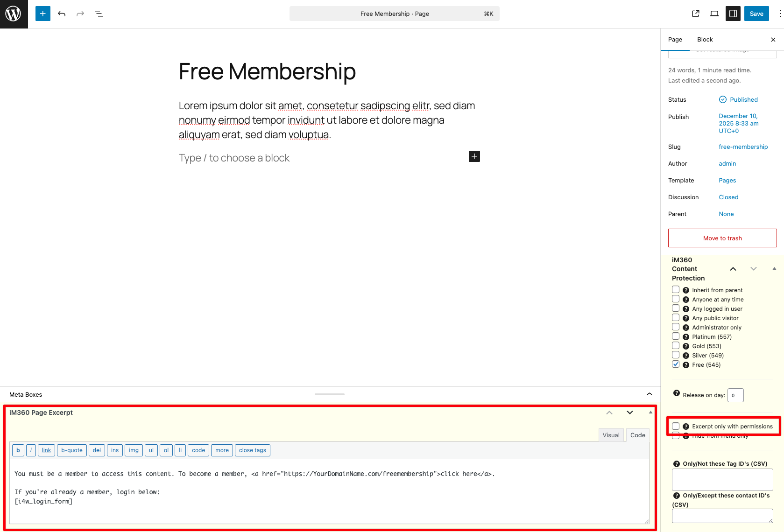Switch to the Visual editor tab
Screen dimensions: 784x532
pos(611,435)
